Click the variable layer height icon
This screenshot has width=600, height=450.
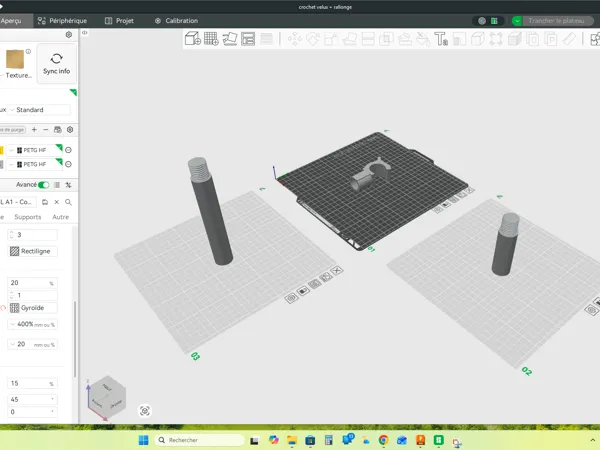click(267, 39)
